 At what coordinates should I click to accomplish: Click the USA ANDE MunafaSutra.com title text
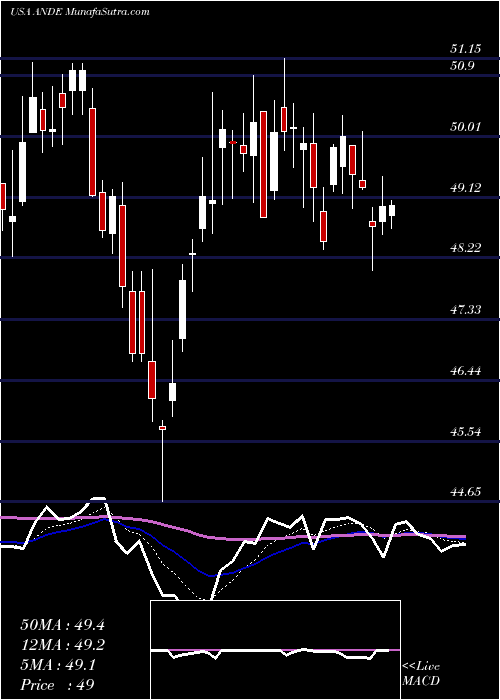[79, 12]
